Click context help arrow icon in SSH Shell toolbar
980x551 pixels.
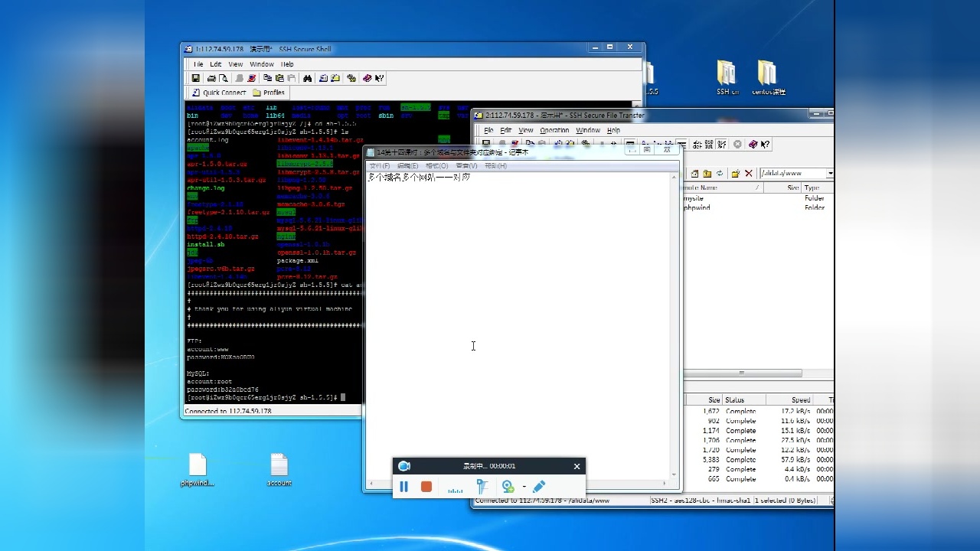point(379,78)
